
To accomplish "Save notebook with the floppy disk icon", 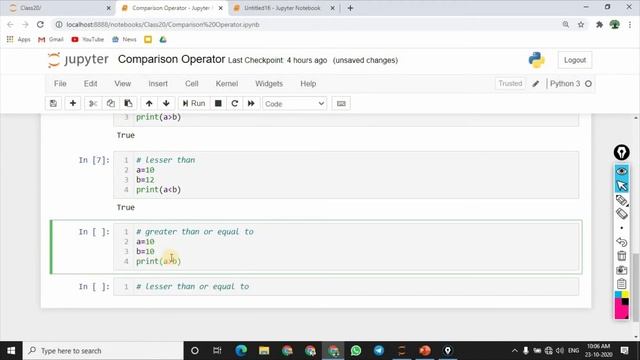I will tap(53, 104).
